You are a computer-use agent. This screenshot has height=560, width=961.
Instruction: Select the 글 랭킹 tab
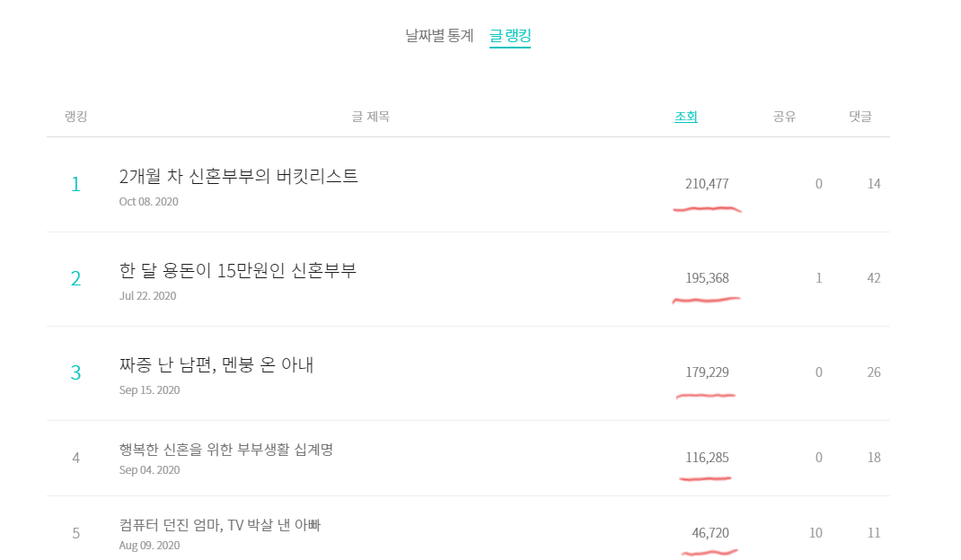510,37
